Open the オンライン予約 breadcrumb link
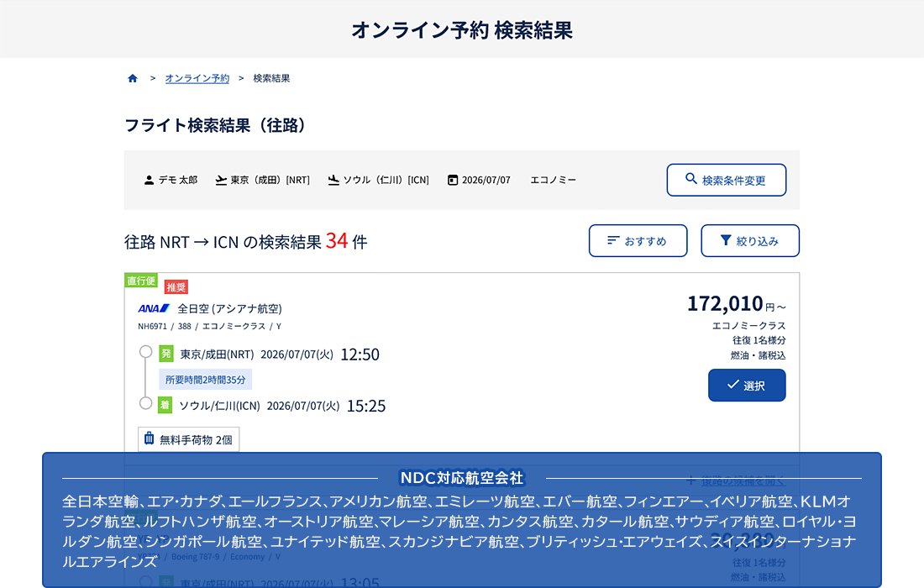The width and height of the screenshot is (924, 588). 197,78
